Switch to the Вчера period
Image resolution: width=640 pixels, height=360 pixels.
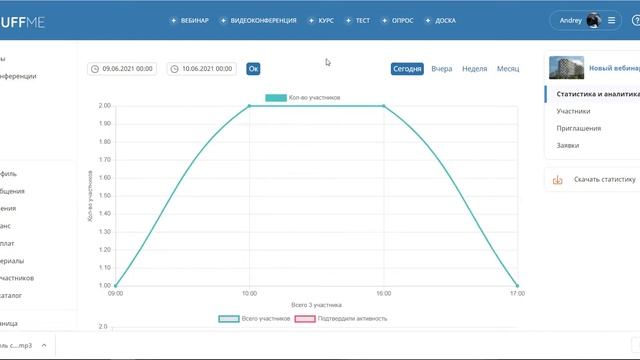point(442,69)
